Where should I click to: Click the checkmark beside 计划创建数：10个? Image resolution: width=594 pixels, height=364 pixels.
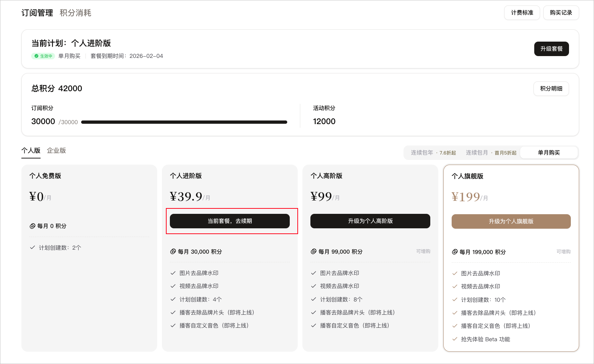point(455,300)
